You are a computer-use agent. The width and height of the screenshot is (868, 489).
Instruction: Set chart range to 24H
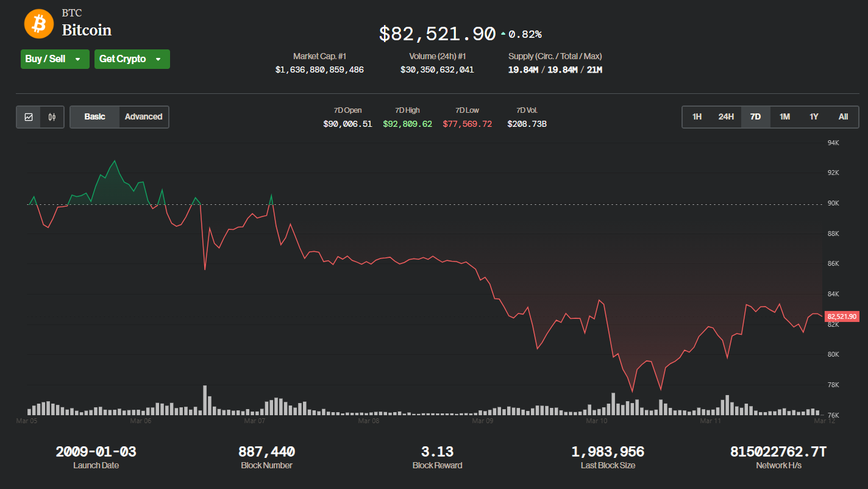726,117
